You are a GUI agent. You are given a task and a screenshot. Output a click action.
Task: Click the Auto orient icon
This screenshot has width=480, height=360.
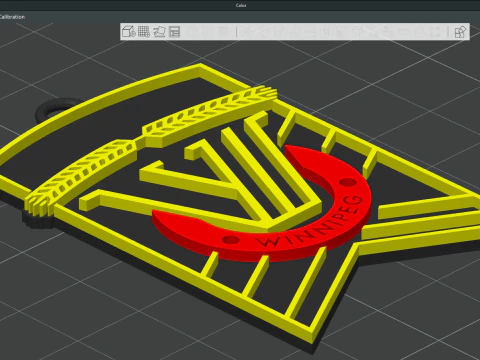159,32
